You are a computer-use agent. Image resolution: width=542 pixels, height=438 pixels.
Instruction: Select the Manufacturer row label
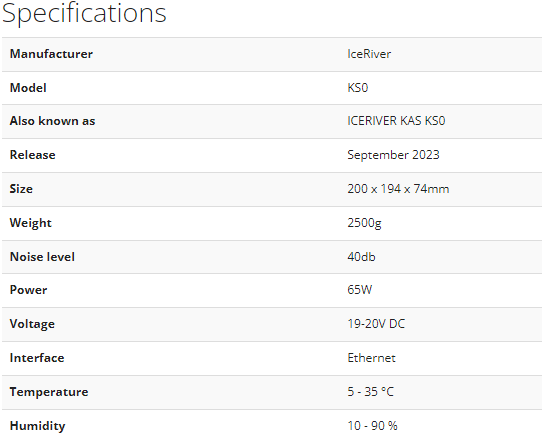coord(51,54)
